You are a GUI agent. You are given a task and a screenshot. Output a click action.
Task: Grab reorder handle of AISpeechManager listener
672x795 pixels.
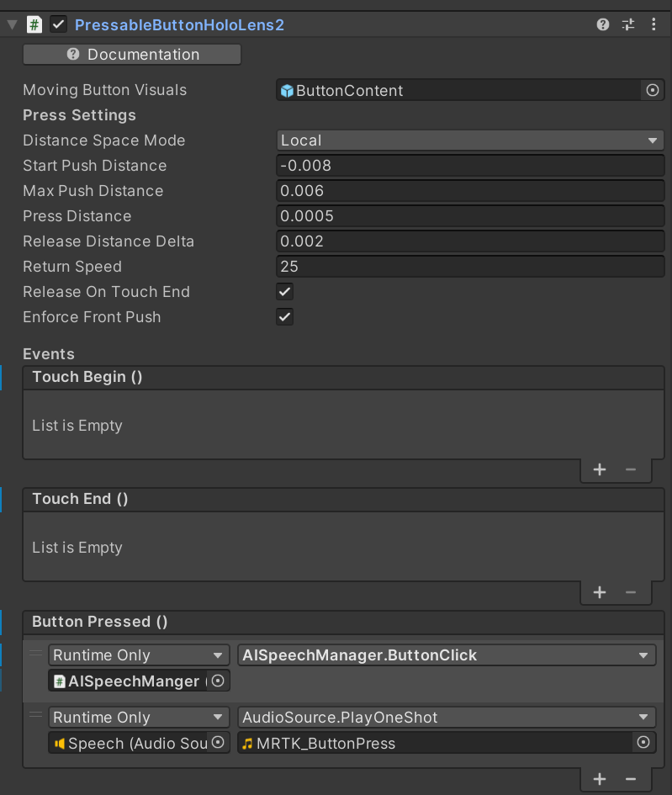[x=35, y=653]
